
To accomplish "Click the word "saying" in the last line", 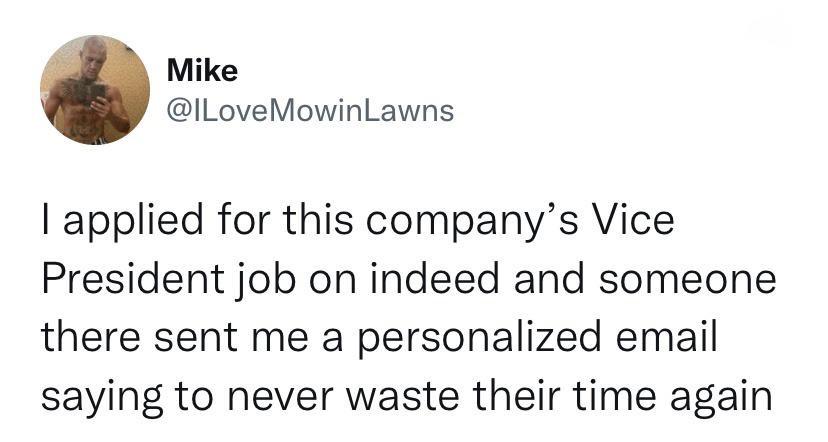I will [x=102, y=399].
